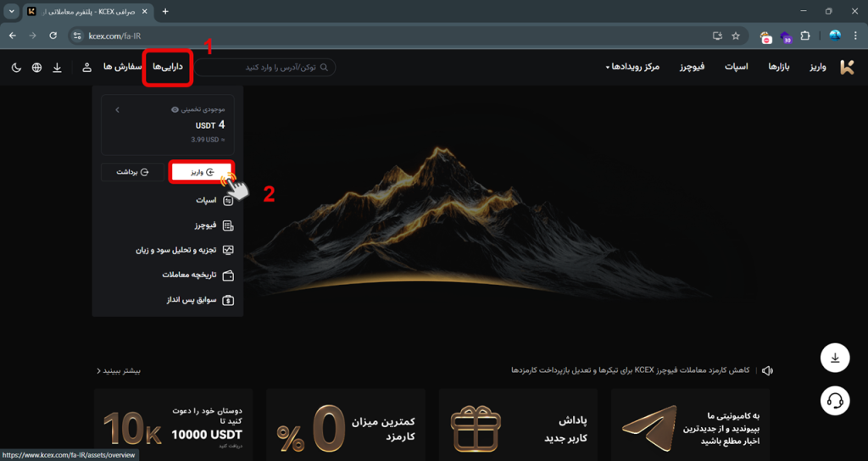Open the KCEX futures fee announcement
Screen dimensions: 868x461
(631, 369)
